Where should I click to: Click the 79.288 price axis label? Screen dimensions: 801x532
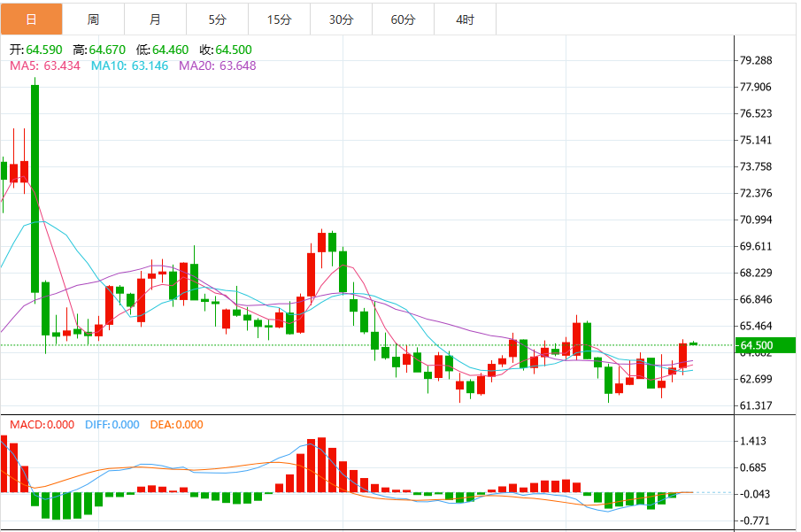point(756,61)
